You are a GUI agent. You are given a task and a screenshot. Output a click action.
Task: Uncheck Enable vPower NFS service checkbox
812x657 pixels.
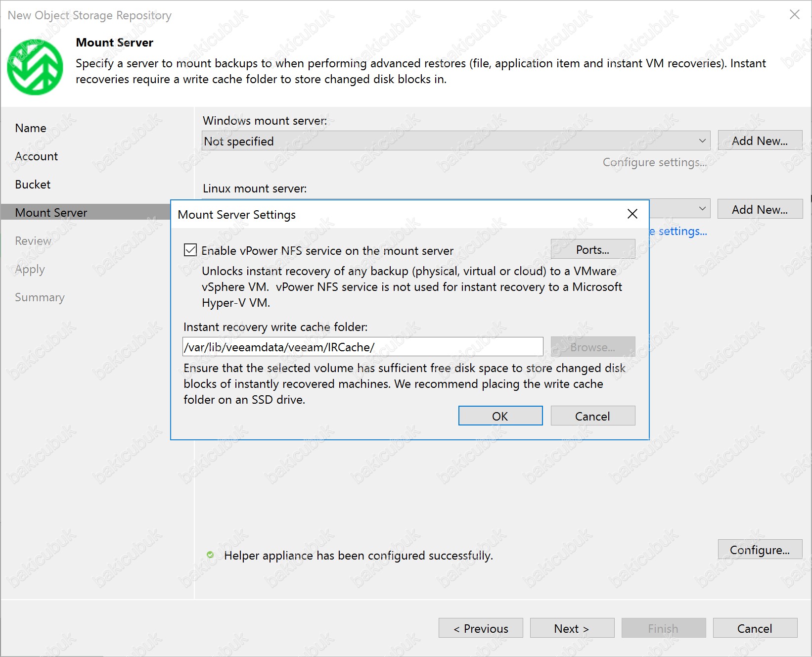point(190,250)
